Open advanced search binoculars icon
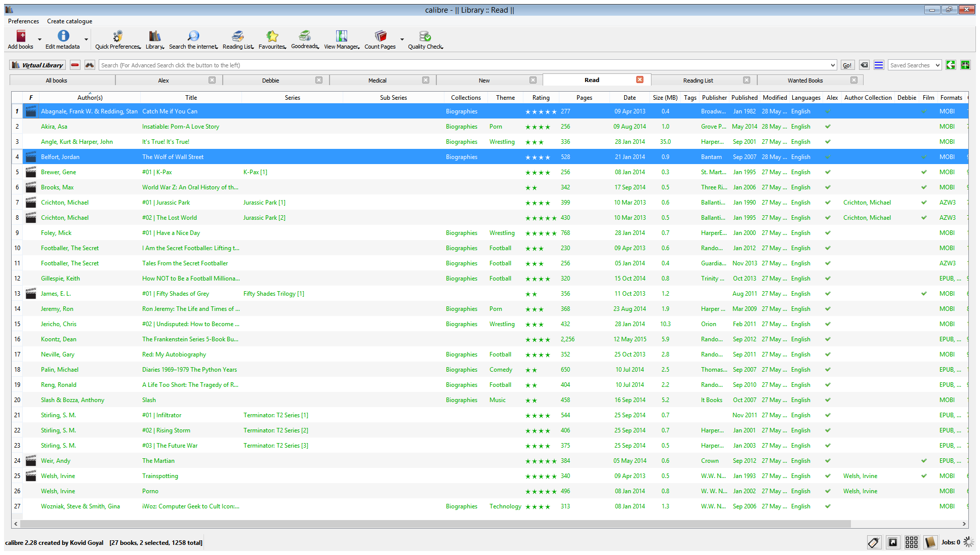This screenshot has height=555, width=980. pyautogui.click(x=90, y=65)
